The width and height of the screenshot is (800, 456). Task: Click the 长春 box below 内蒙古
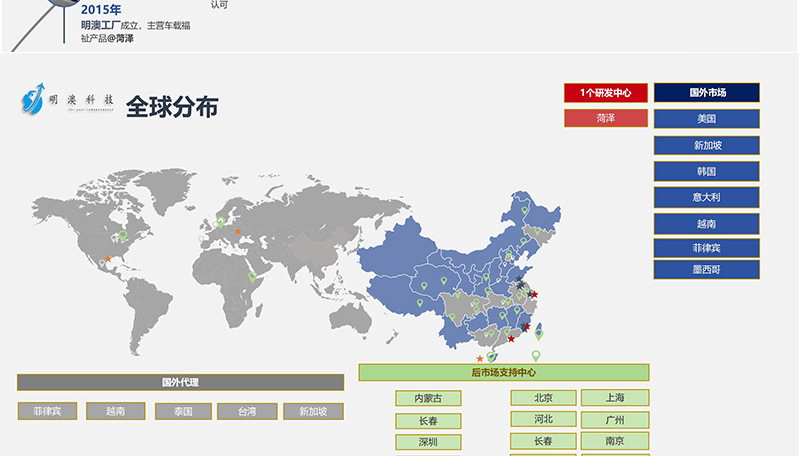click(428, 421)
